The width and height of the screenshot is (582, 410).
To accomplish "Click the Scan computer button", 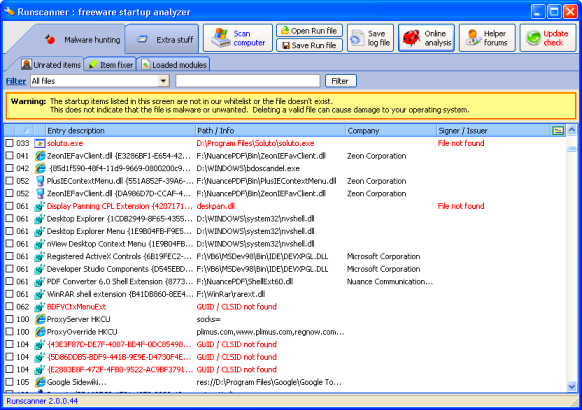I will (238, 38).
